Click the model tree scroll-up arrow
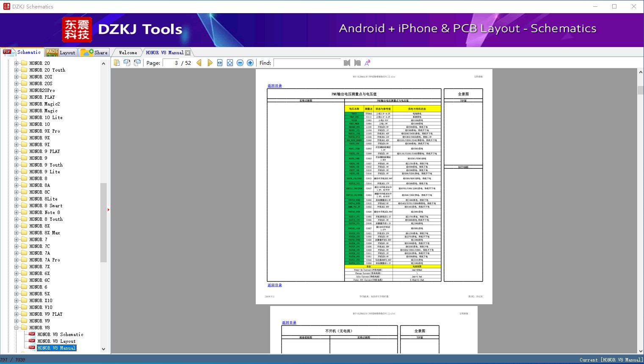Viewport: 644px width, 364px height. [x=103, y=64]
